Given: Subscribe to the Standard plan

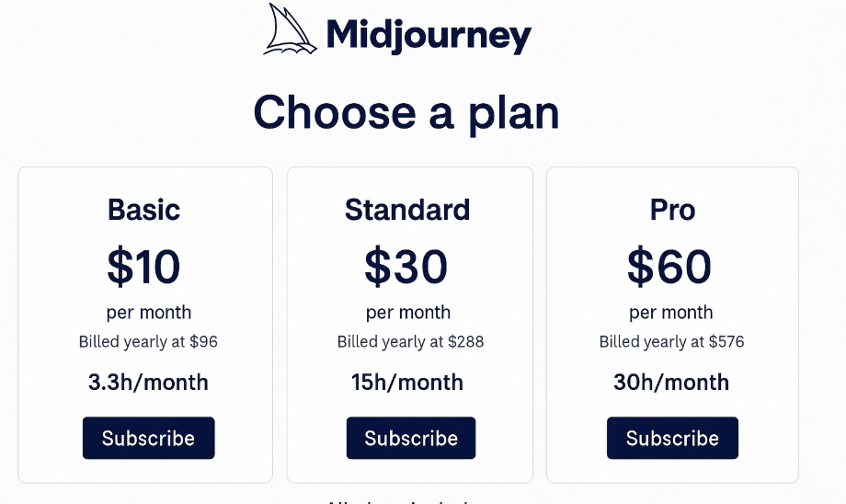Looking at the screenshot, I should coord(411,438).
